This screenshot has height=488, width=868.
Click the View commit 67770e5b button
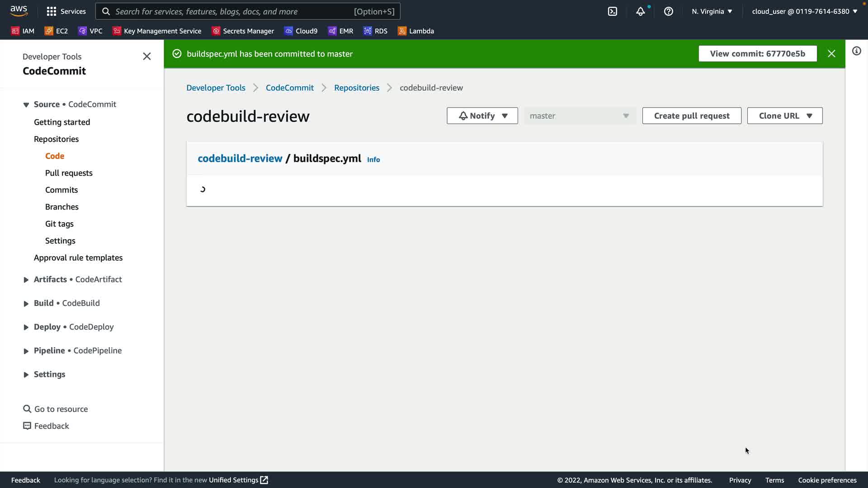(x=757, y=53)
